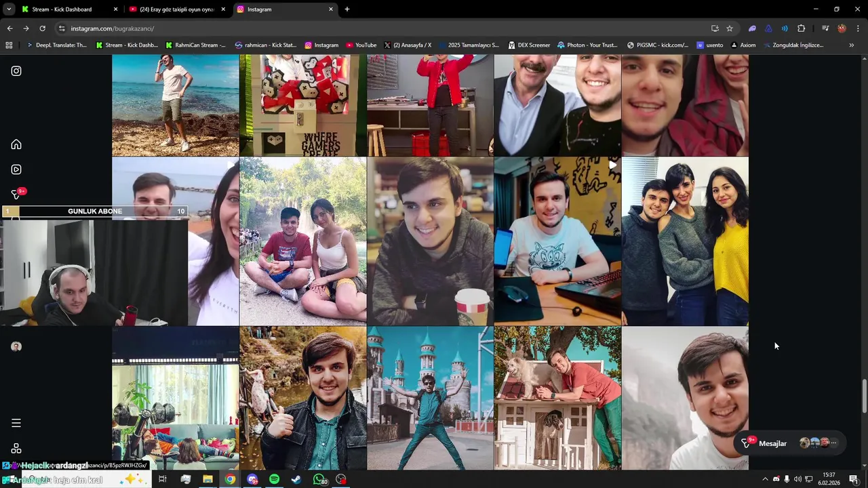
Task: Open Photon bookmark
Action: tap(587, 45)
